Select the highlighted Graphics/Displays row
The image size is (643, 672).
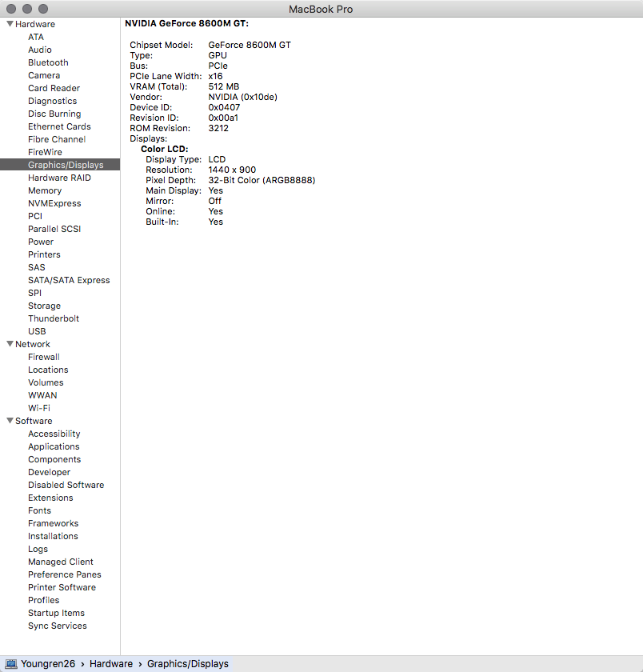point(60,165)
